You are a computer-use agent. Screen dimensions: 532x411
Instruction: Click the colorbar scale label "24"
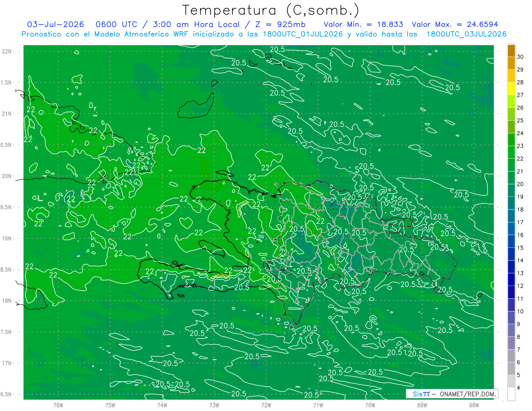[520, 133]
